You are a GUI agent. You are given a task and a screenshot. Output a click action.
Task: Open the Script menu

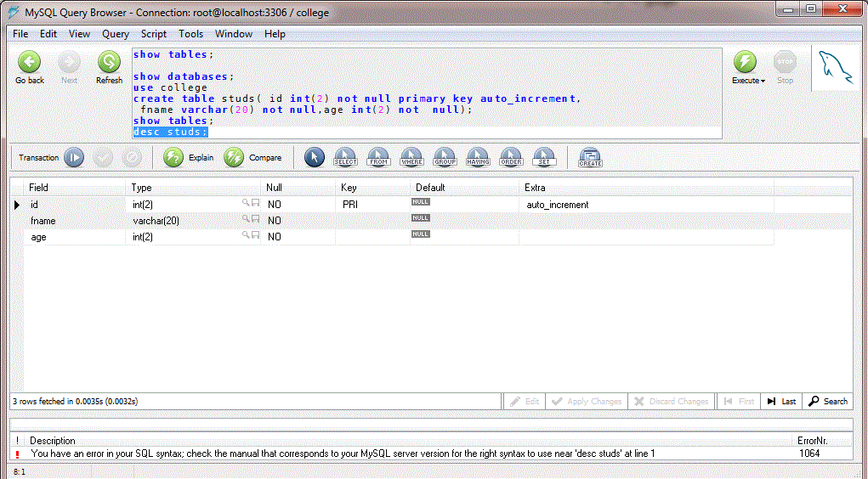pos(153,34)
